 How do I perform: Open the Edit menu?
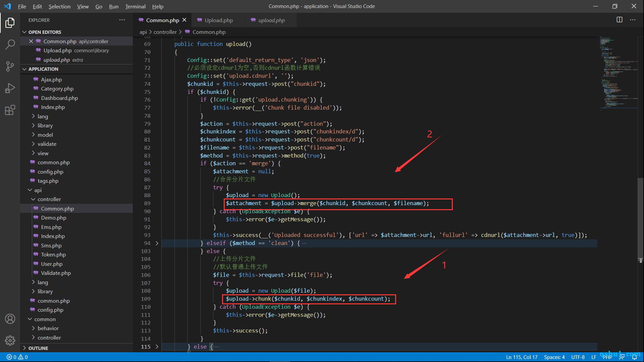[37, 6]
